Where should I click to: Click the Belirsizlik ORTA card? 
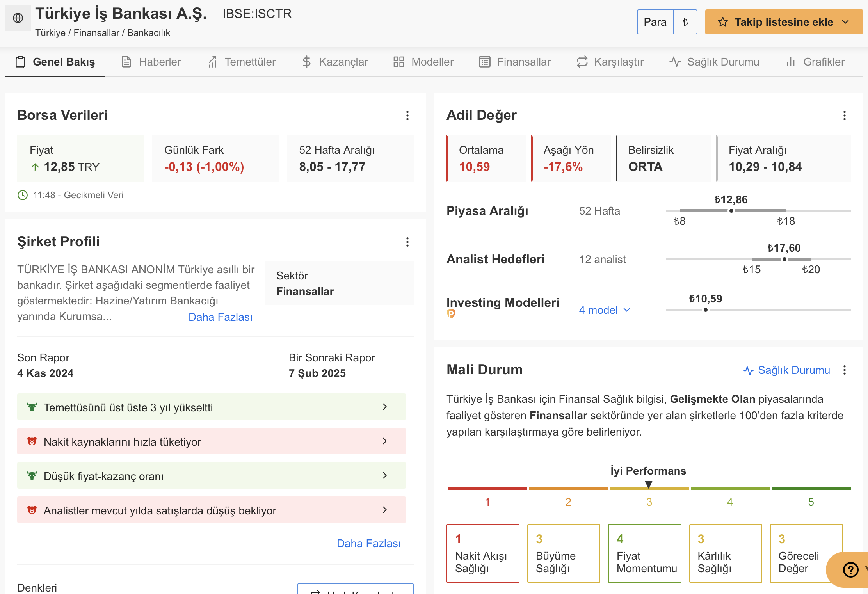(x=663, y=158)
